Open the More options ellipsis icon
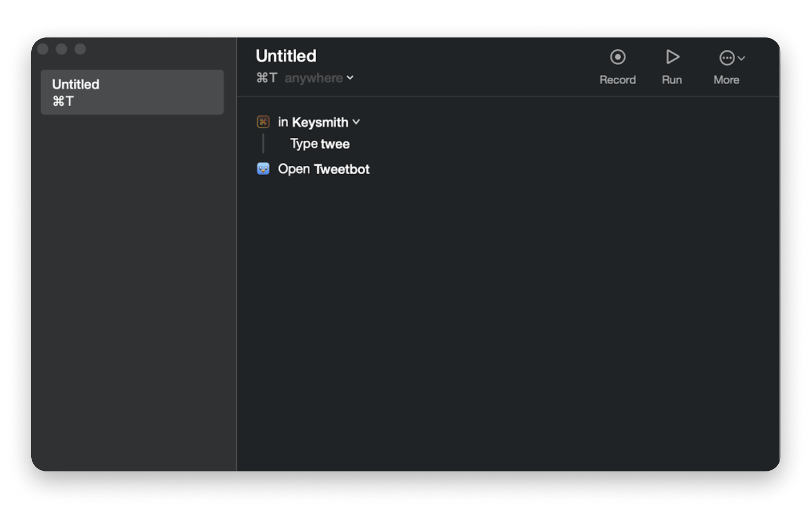The image size is (812, 513). tap(727, 58)
